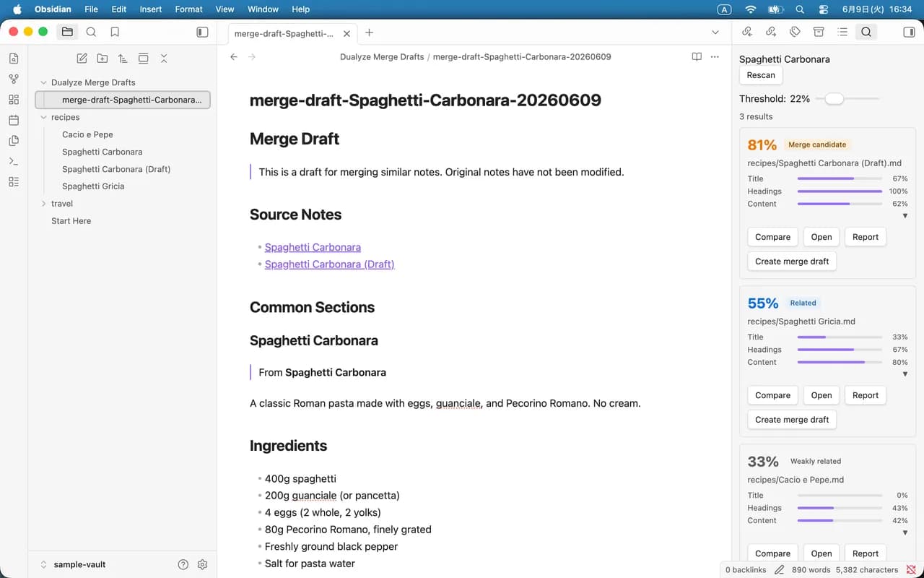
Task: Open macOS Spotlight search icon
Action: click(x=799, y=9)
